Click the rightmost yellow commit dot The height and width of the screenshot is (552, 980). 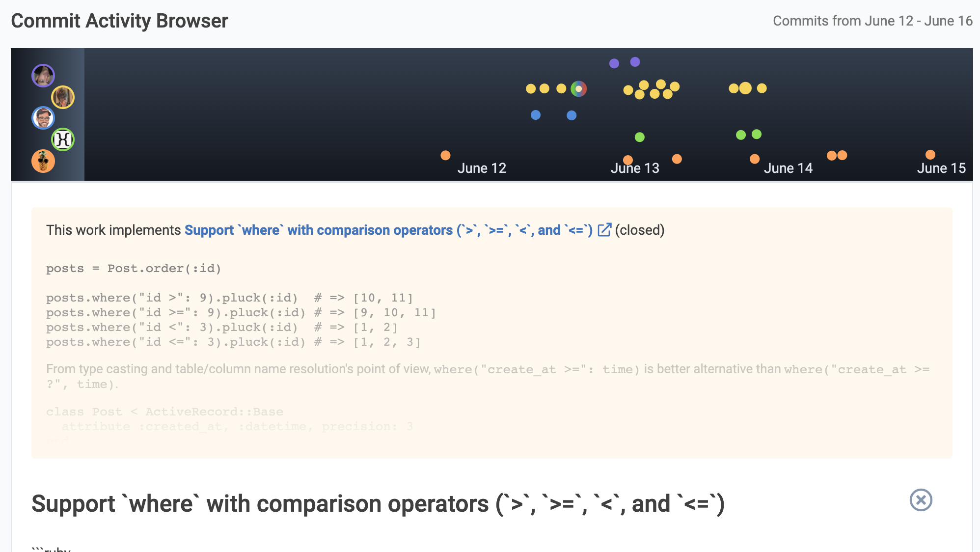coord(762,88)
